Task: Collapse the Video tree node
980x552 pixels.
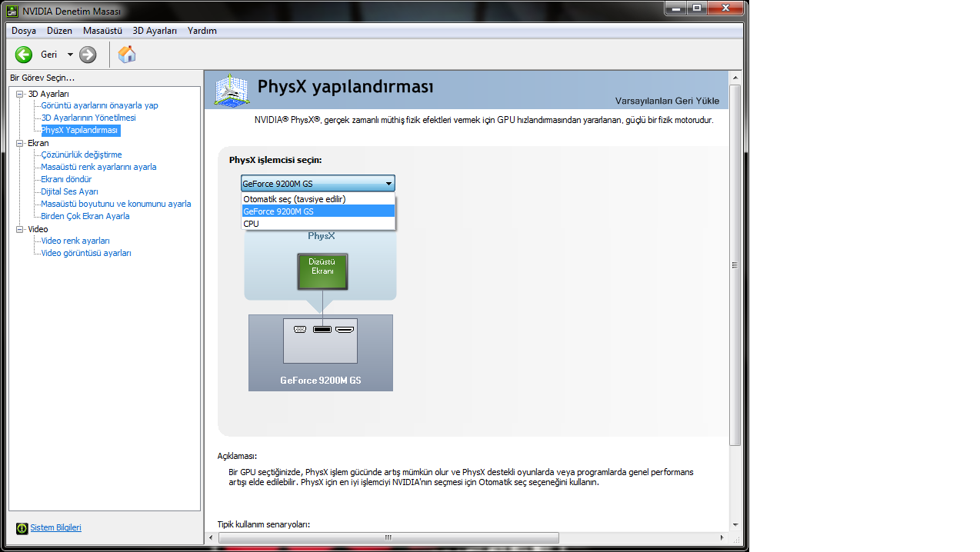Action: pyautogui.click(x=20, y=229)
